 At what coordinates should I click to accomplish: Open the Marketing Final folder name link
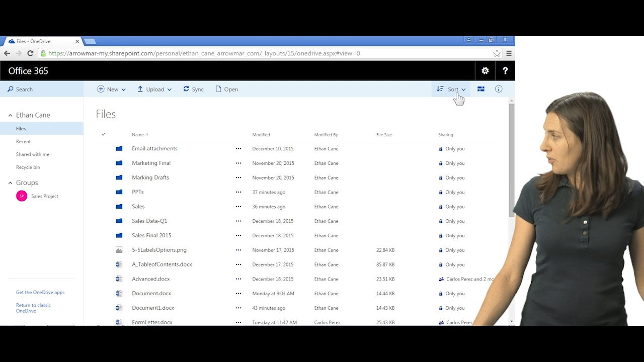pos(151,163)
